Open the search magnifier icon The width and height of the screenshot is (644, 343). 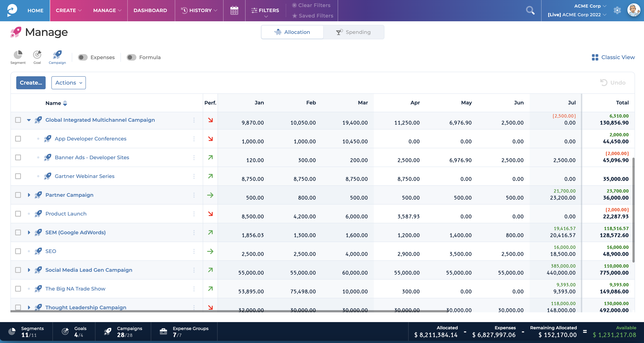pyautogui.click(x=530, y=10)
